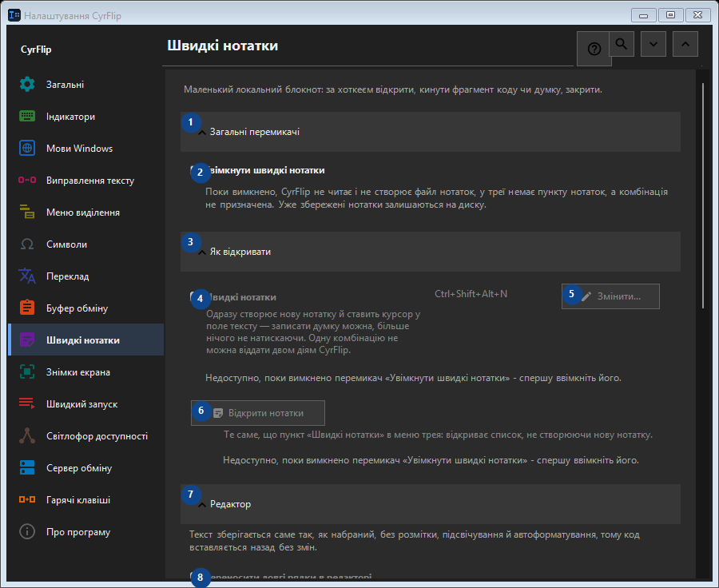
Task: Click the translate icon beside Переклад
Action: (27, 276)
